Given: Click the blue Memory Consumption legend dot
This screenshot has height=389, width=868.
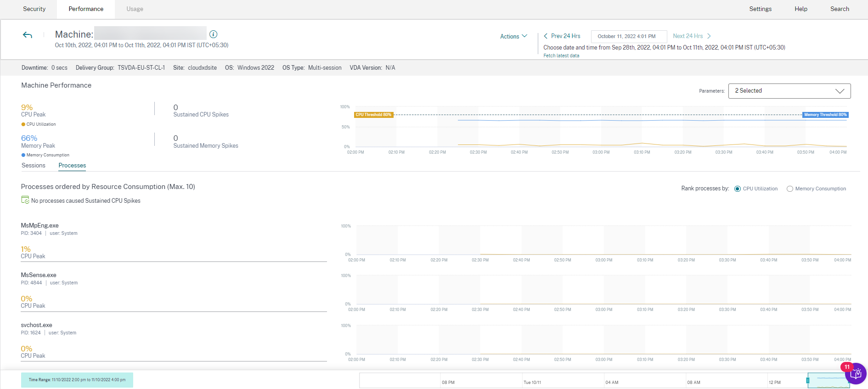Looking at the screenshot, I should pos(23,155).
